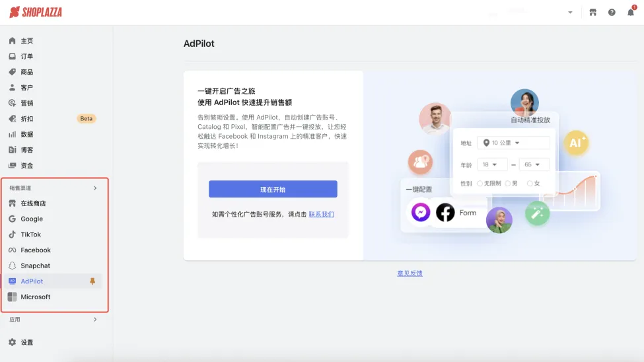Click the Facebook meta icon
Viewport: 644px width, 362px height.
click(13, 250)
